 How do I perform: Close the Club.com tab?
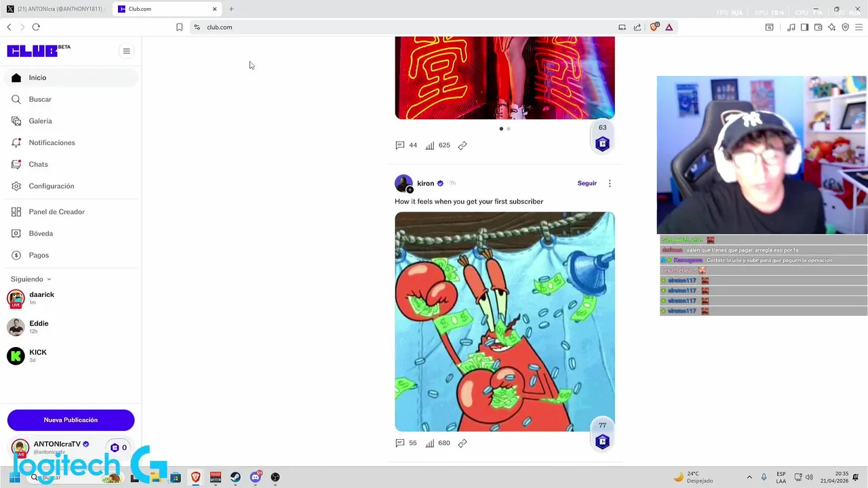tap(215, 9)
